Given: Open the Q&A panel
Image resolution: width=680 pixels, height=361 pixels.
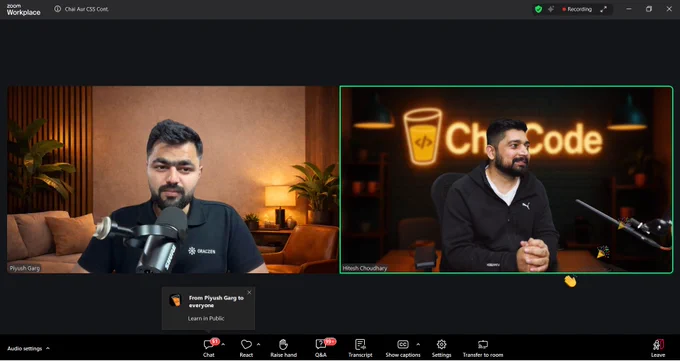Looking at the screenshot, I should coord(321,348).
